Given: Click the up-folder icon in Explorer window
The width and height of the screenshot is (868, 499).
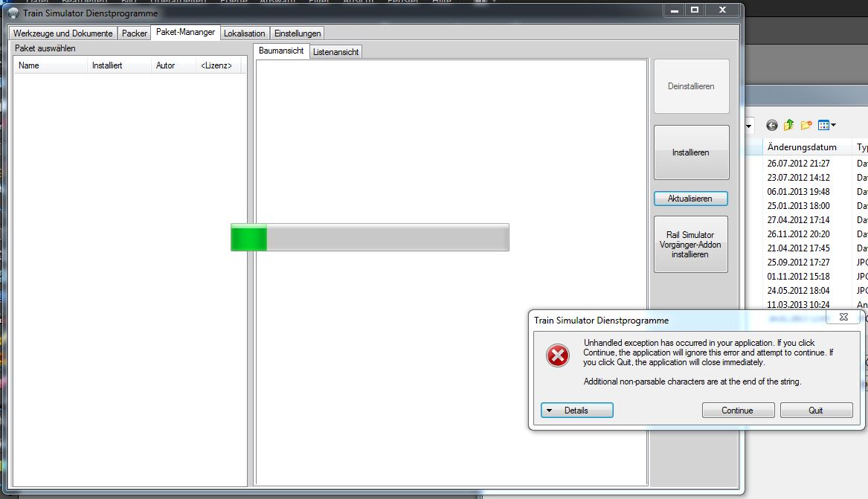Looking at the screenshot, I should click(789, 125).
